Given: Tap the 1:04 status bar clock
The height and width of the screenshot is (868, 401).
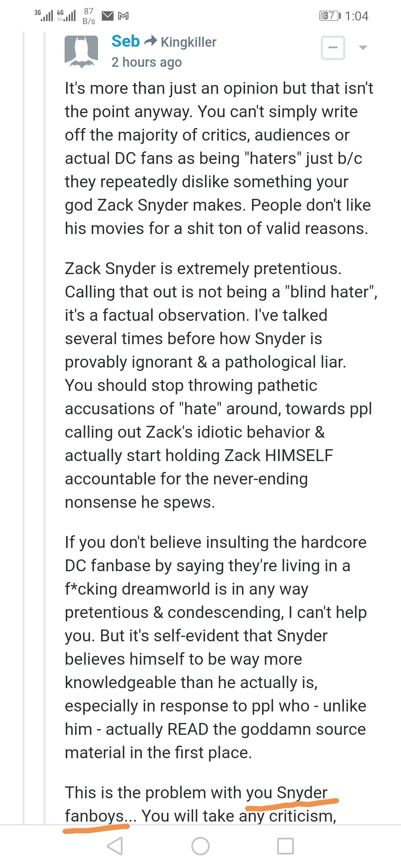Looking at the screenshot, I should [x=356, y=16].
